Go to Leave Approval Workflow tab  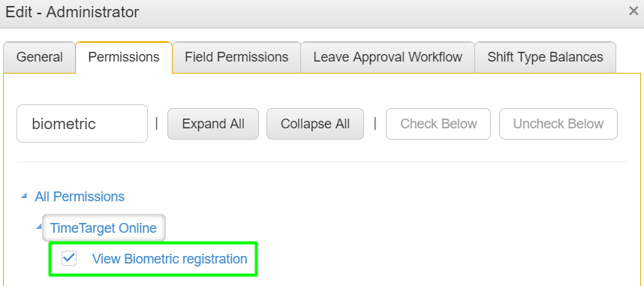click(x=388, y=57)
